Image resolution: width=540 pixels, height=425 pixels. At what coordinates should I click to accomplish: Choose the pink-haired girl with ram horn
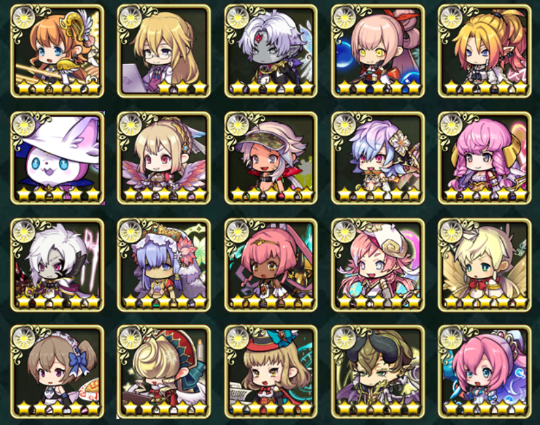pyautogui.click(x=378, y=265)
